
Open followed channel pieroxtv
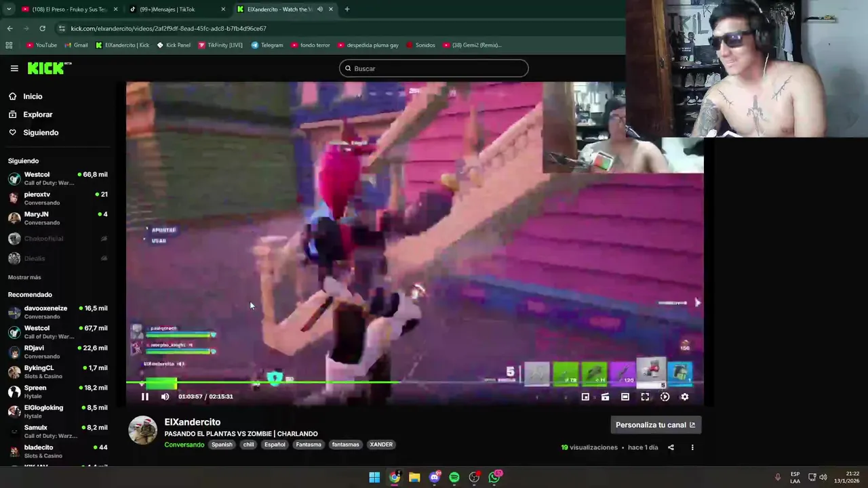(x=58, y=198)
